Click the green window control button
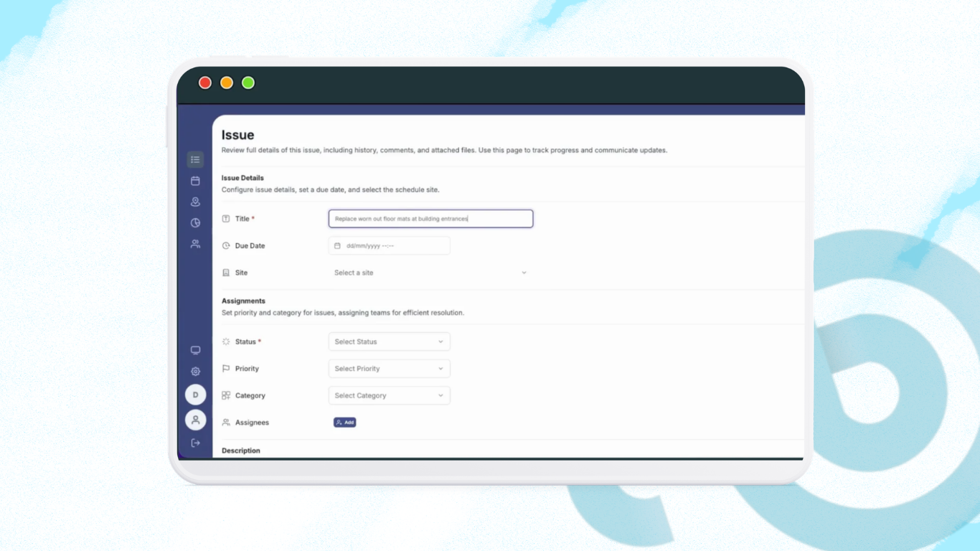 pyautogui.click(x=248, y=83)
